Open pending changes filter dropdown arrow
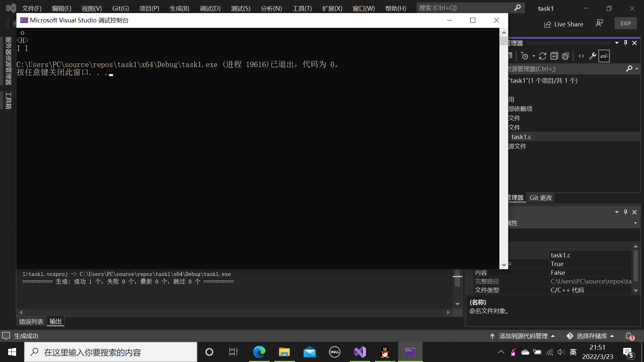This screenshot has height=362, width=644. pos(534,56)
